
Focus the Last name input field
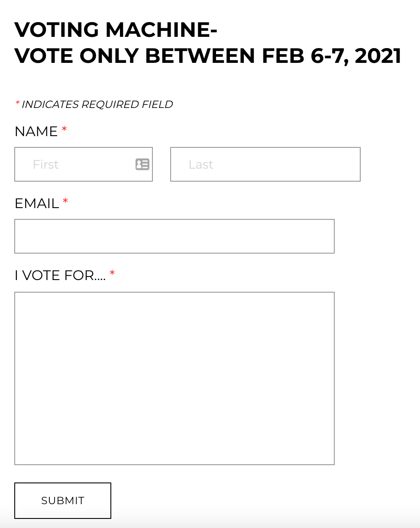[265, 164]
